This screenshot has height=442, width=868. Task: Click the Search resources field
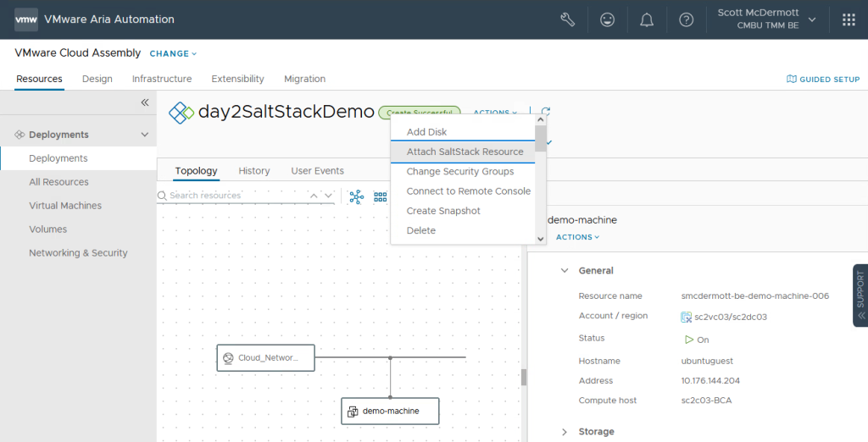click(x=233, y=196)
